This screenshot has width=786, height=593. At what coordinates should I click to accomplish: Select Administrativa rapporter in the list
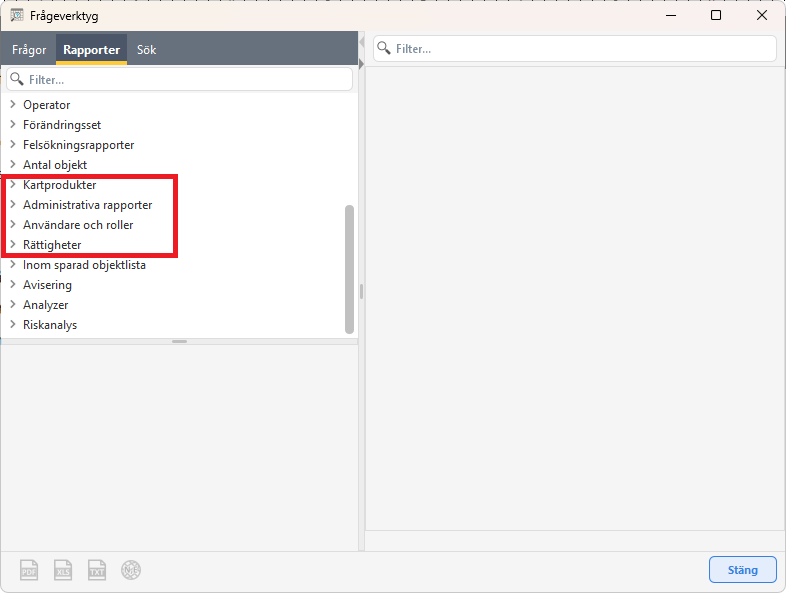87,205
